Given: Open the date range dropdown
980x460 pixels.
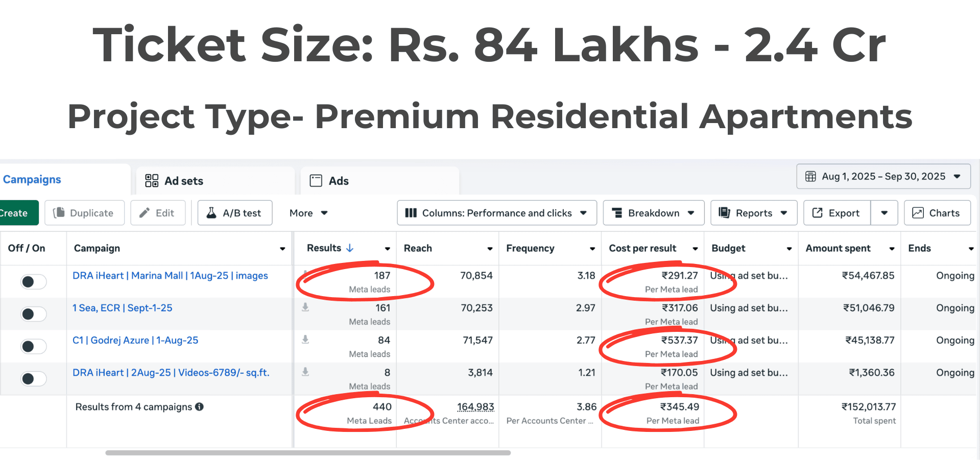Looking at the screenshot, I should (x=883, y=177).
